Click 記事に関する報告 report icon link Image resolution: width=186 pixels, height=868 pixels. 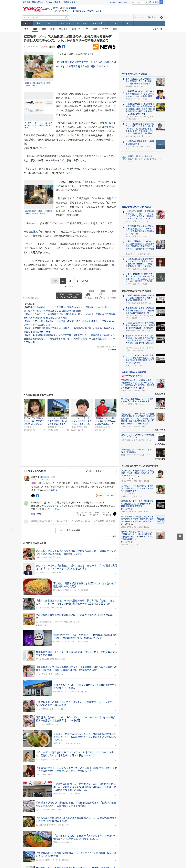pyautogui.click(x=32, y=298)
